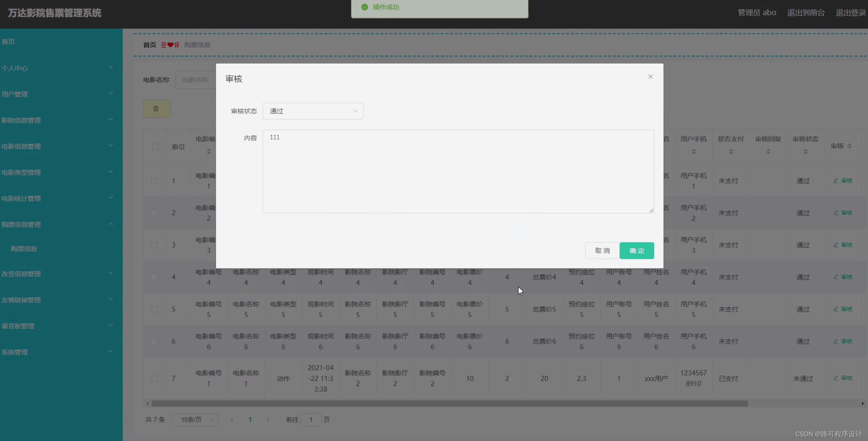Click the 取消 cancel button
Viewport: 868px width, 441px height.
602,250
